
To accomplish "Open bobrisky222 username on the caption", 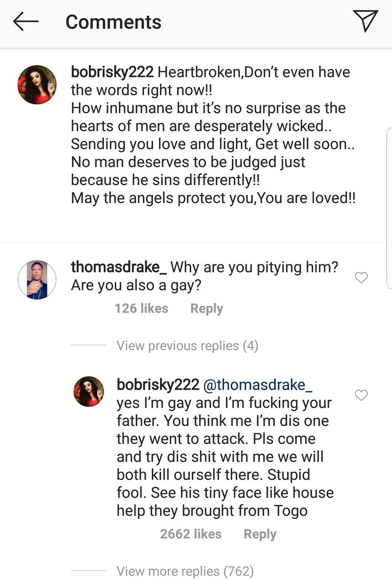I will 112,72.
